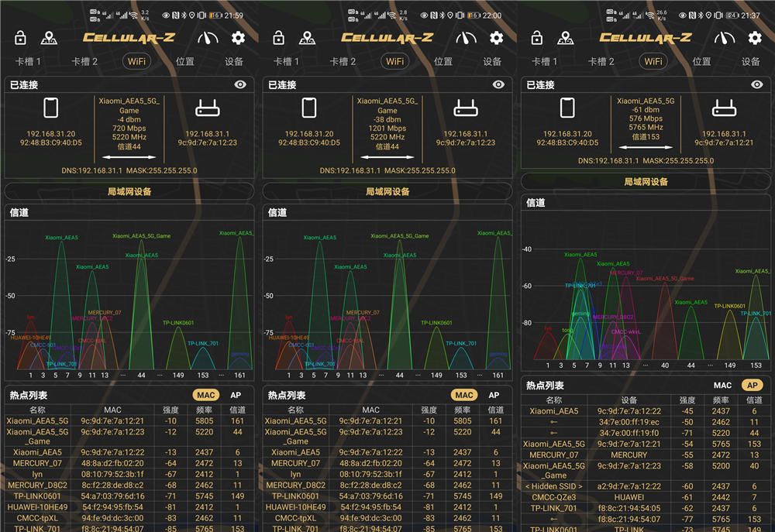Image resolution: width=775 pixels, height=532 pixels.
Task: Select MAC mode in the 21:59 hotspot list
Action: pyautogui.click(x=205, y=395)
